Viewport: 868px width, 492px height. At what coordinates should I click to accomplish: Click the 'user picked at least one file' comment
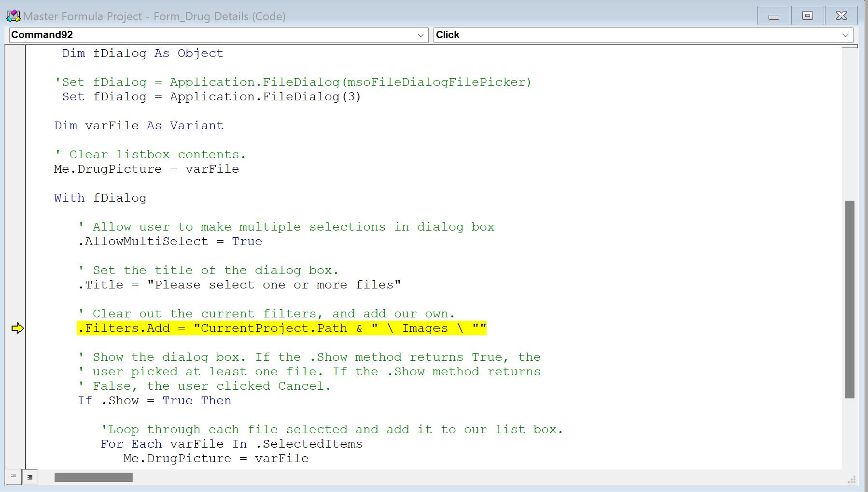click(x=309, y=372)
